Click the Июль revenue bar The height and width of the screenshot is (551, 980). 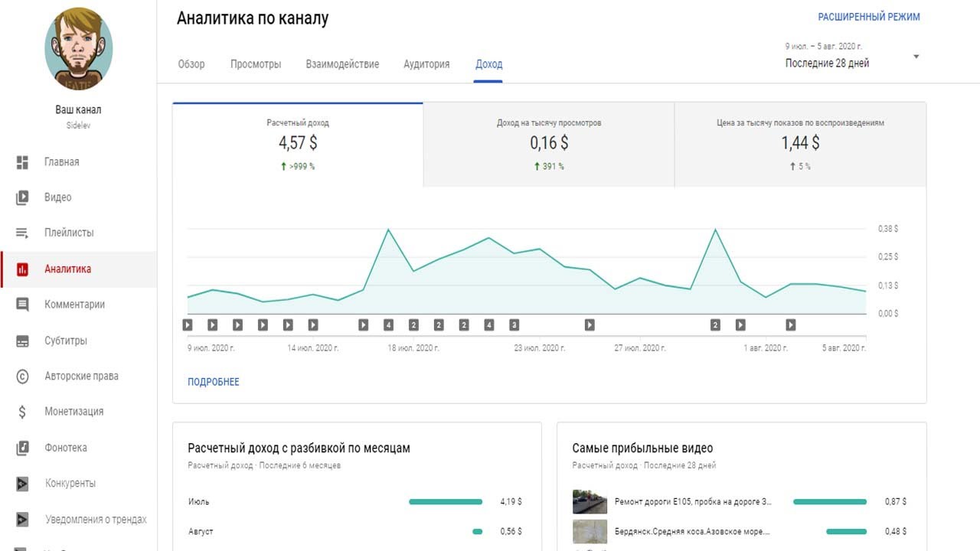click(446, 502)
